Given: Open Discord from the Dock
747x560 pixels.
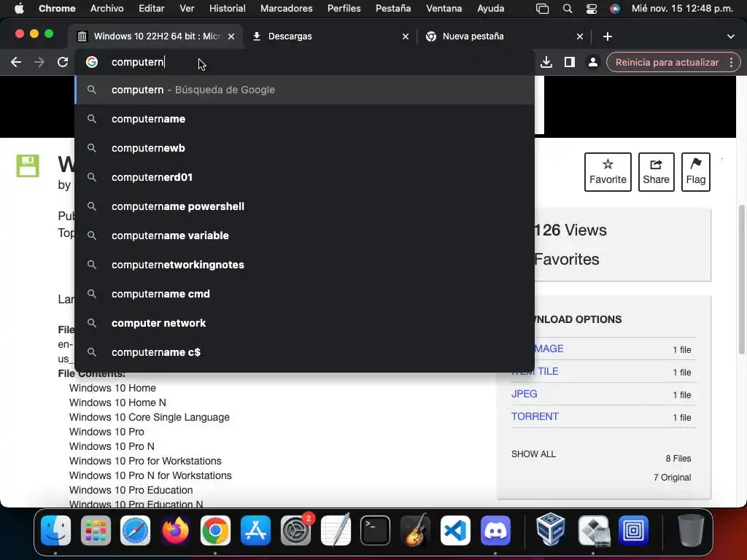Looking at the screenshot, I should point(495,530).
